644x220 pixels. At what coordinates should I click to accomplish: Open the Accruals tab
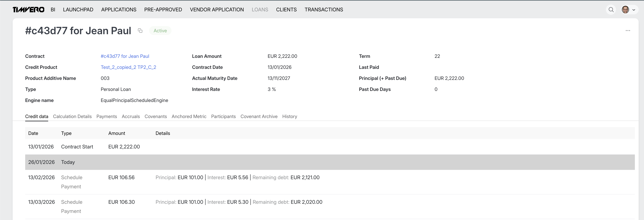131,116
